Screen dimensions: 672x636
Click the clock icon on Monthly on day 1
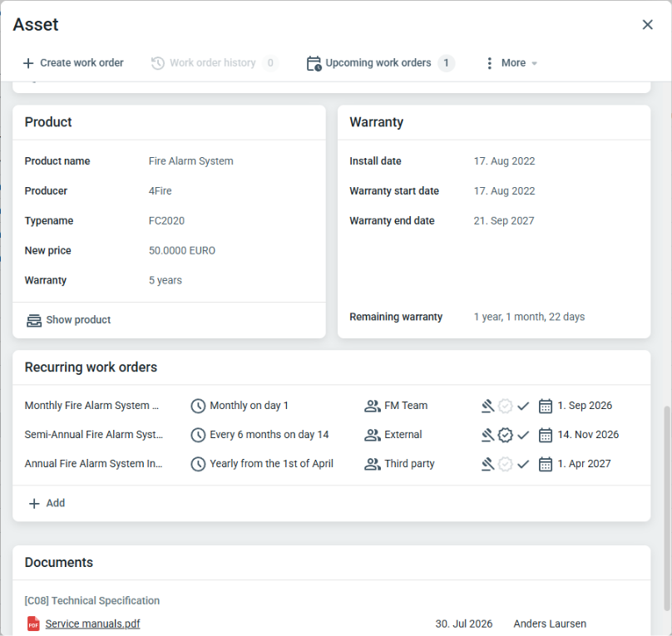tap(198, 406)
